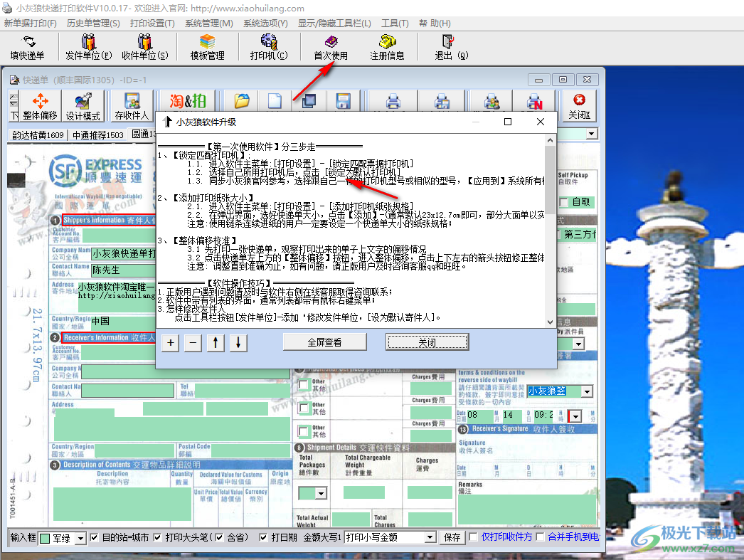Click the minus zoom-out button in upgrade dialog

point(193,343)
